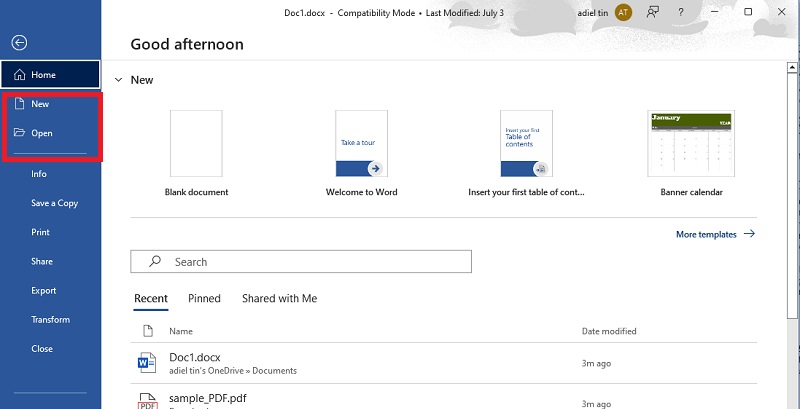Click the scrollbar up arrow
Image resolution: width=800 pixels, height=409 pixels.
tap(792, 67)
